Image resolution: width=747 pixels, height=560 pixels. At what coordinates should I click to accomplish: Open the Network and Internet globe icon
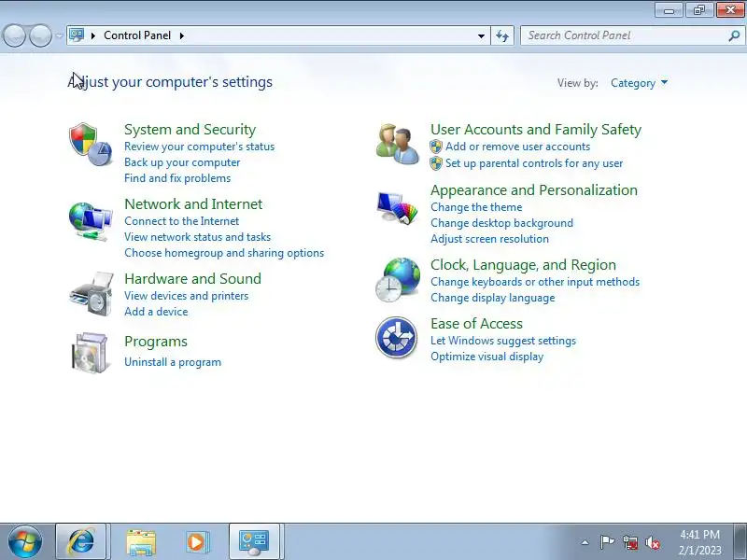[x=91, y=221]
